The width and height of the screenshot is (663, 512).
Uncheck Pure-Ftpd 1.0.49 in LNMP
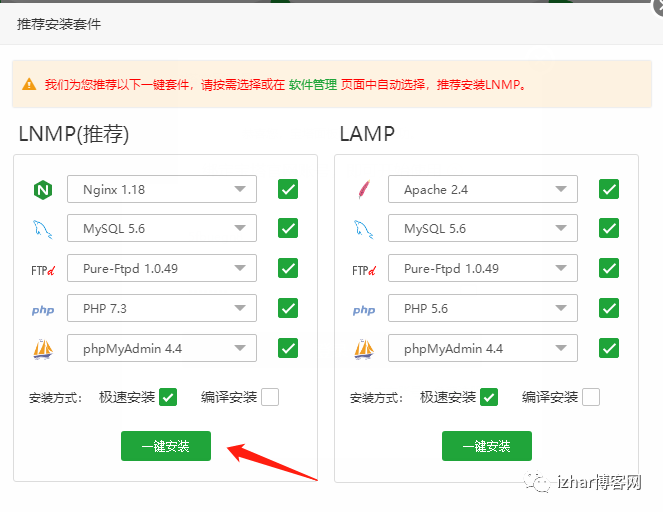288,268
